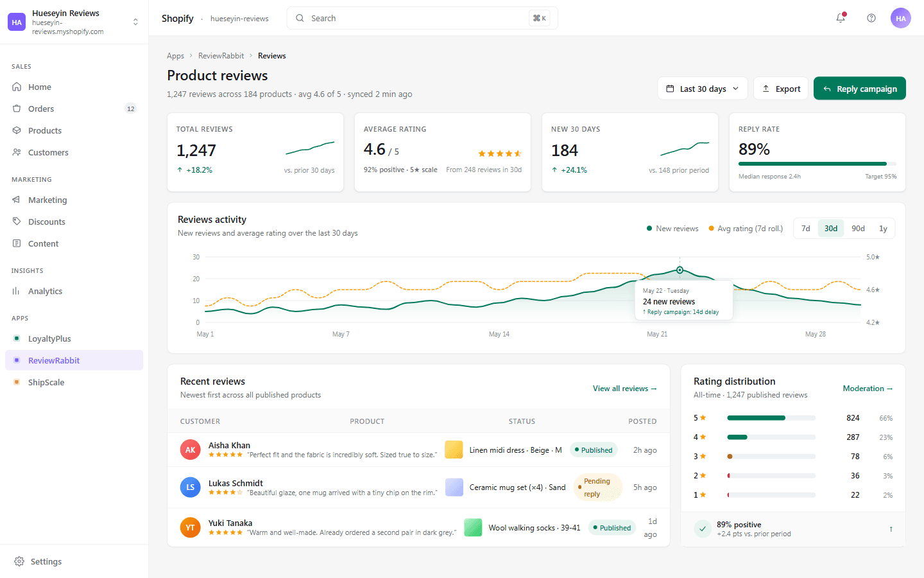Screen dimensions: 924x578
Task: Click the ReviewRabbit app icon
Action: click(x=17, y=360)
